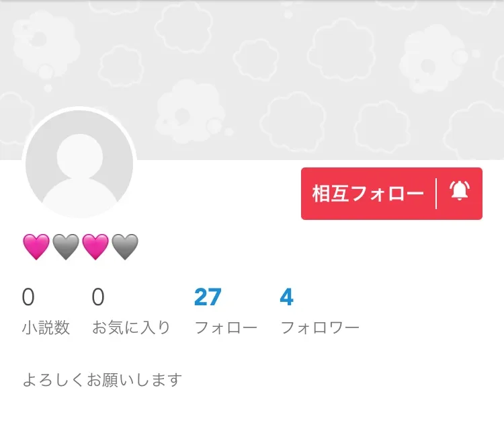504x425 pixels.
Task: Click the 相互 text on follow button
Action: click(x=331, y=194)
